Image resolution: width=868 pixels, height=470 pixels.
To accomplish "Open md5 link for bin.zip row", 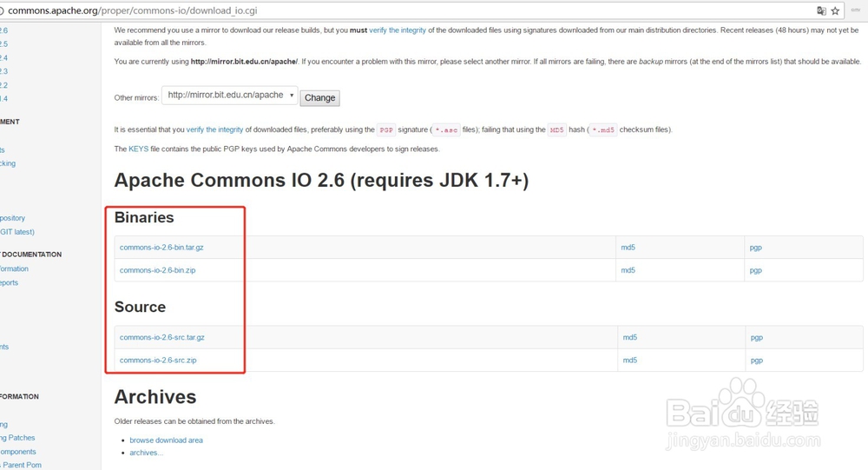I will (x=628, y=270).
